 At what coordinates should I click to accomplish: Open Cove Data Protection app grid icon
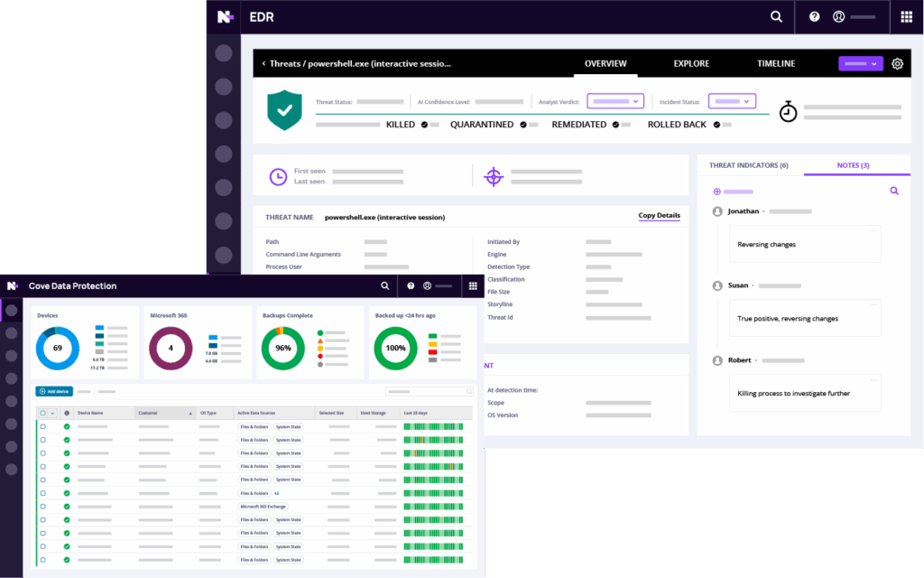[x=472, y=286]
